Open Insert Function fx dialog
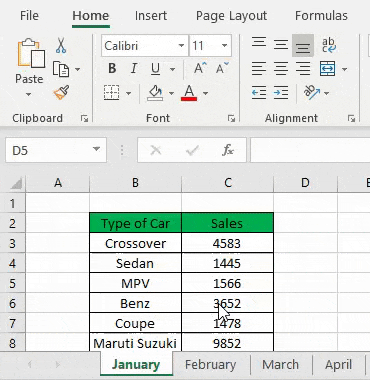Viewport: 370px width, 380px height. pyautogui.click(x=228, y=151)
